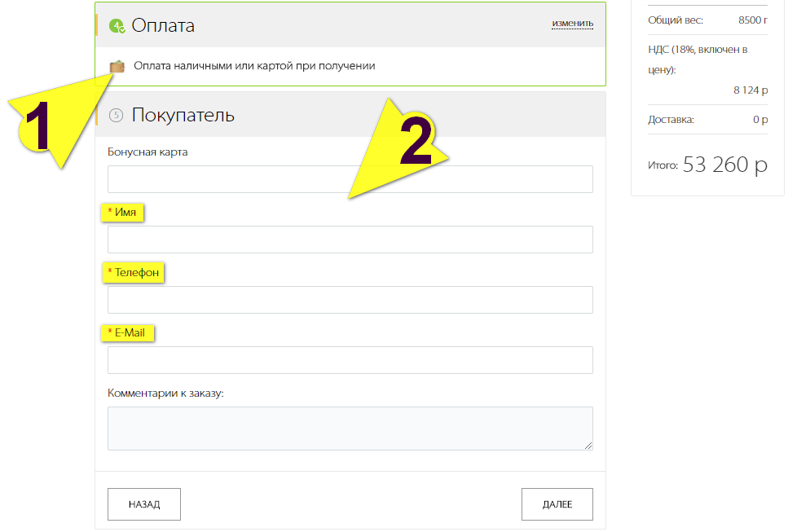788x532 pixels.
Task: Click the comments textarea resize handle
Action: pyautogui.click(x=588, y=445)
